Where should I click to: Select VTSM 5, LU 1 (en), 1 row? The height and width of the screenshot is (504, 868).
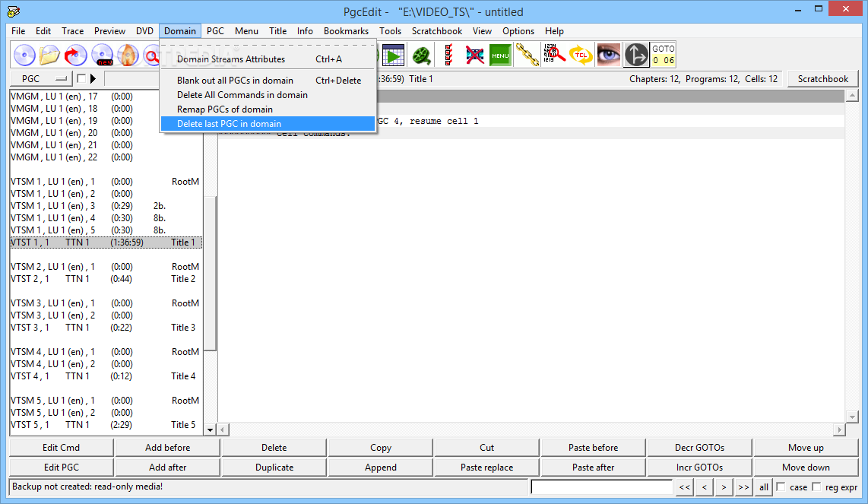click(x=106, y=401)
